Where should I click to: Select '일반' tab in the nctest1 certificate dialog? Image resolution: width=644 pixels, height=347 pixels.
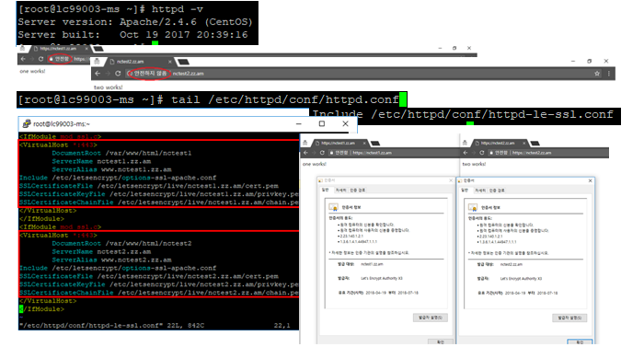[x=326, y=190]
